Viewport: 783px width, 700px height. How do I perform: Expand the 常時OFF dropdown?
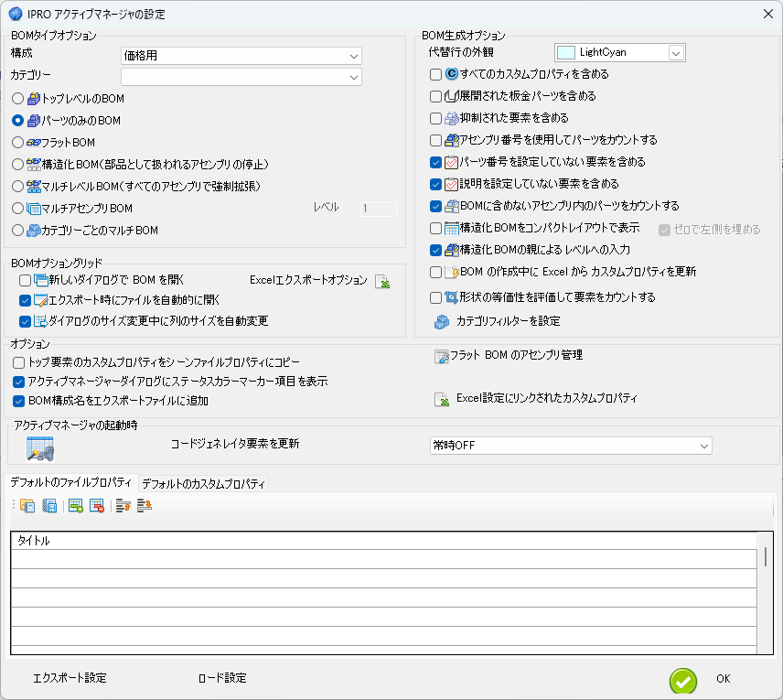pyautogui.click(x=703, y=446)
